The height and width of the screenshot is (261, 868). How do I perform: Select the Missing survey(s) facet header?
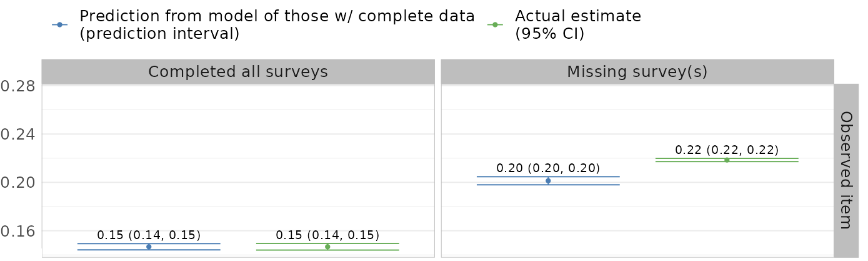click(637, 72)
